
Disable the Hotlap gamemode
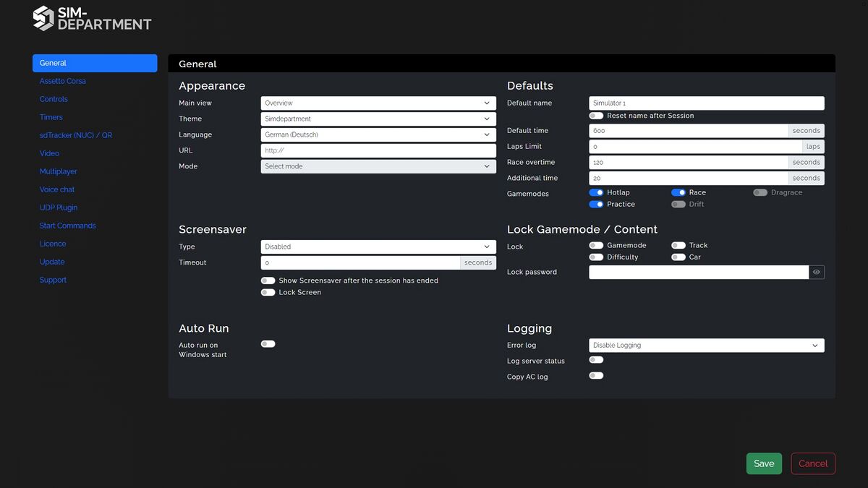pos(596,192)
